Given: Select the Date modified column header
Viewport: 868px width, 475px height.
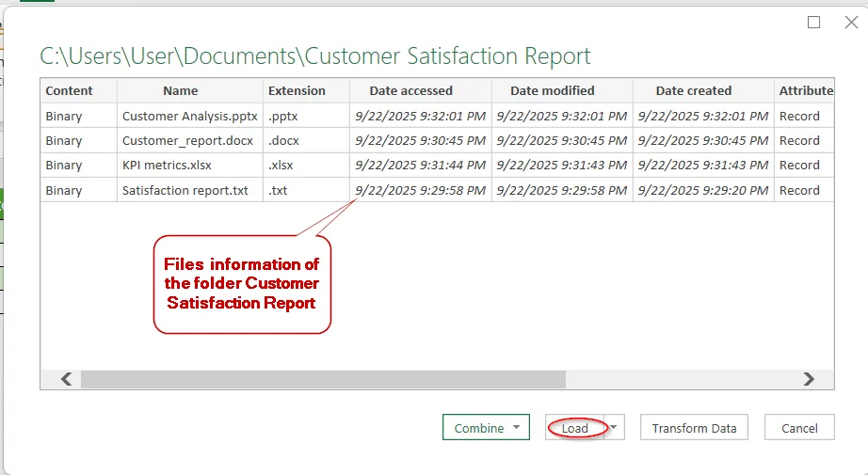Looking at the screenshot, I should [x=562, y=90].
